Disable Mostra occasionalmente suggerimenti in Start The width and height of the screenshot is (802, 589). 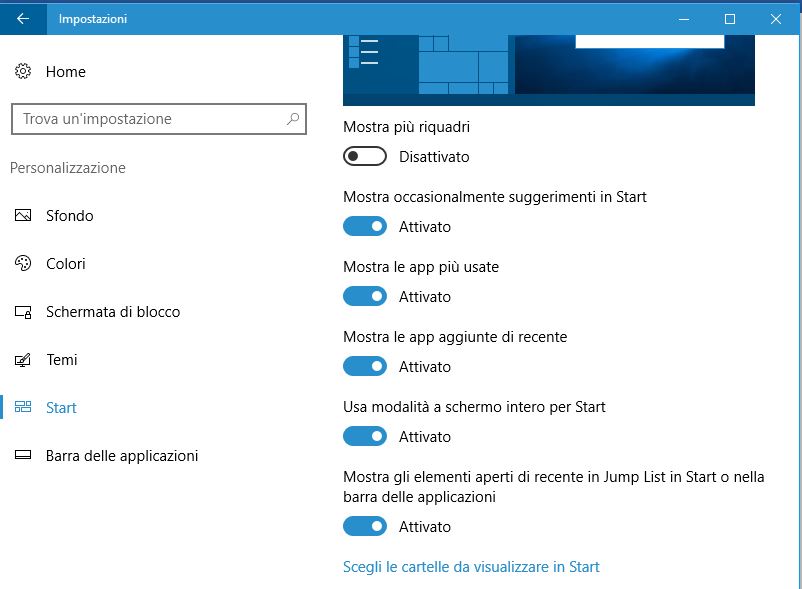[x=365, y=227]
